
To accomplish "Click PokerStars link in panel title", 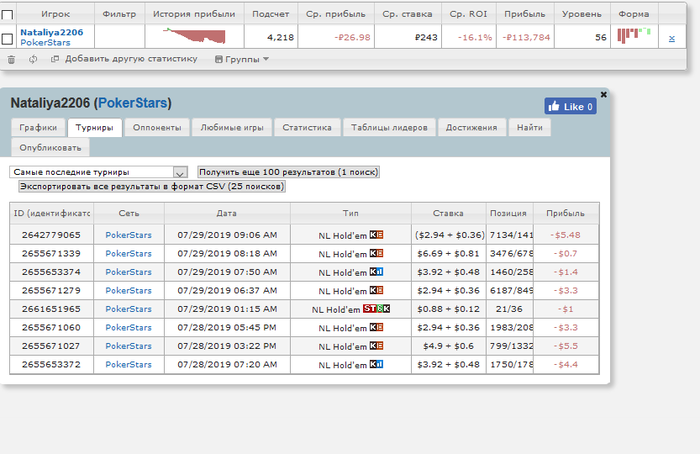I will click(x=133, y=103).
